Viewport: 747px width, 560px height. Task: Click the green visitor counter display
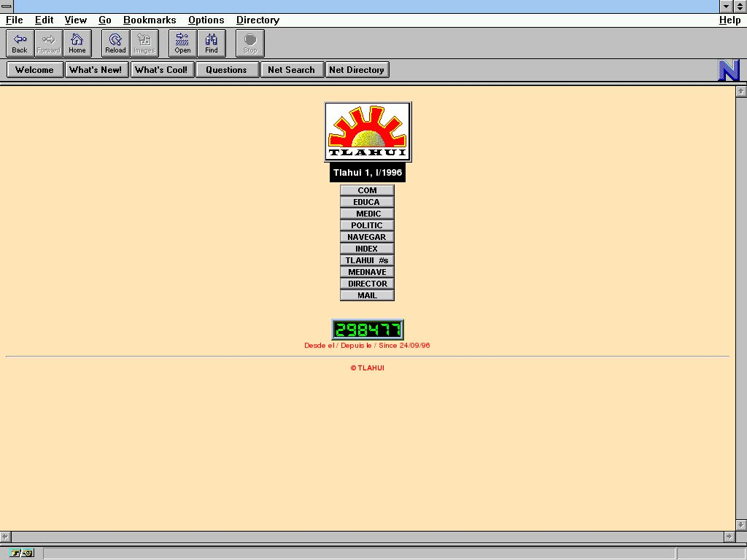(x=368, y=330)
